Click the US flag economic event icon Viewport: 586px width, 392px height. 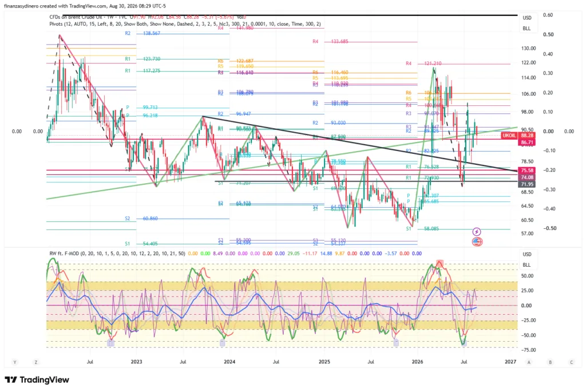(x=477, y=241)
